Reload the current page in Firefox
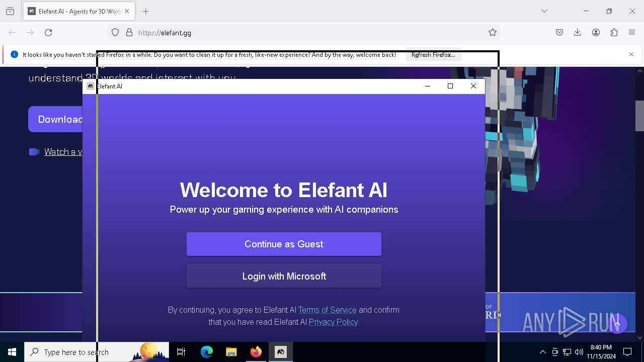Image resolution: width=644 pixels, height=362 pixels. coord(48,33)
